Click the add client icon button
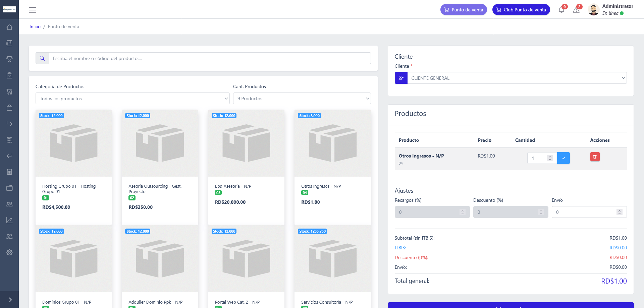The height and width of the screenshot is (308, 644). pos(401,78)
